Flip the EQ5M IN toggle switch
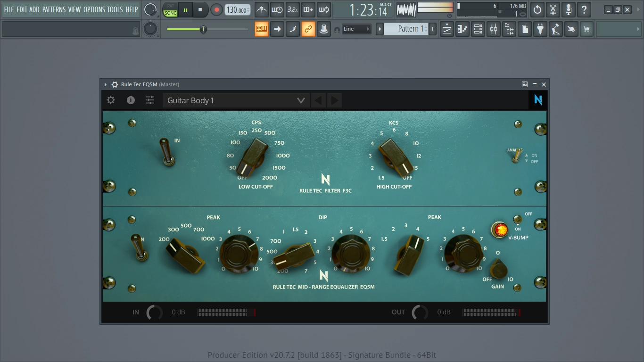The image size is (644, 362). (139, 247)
